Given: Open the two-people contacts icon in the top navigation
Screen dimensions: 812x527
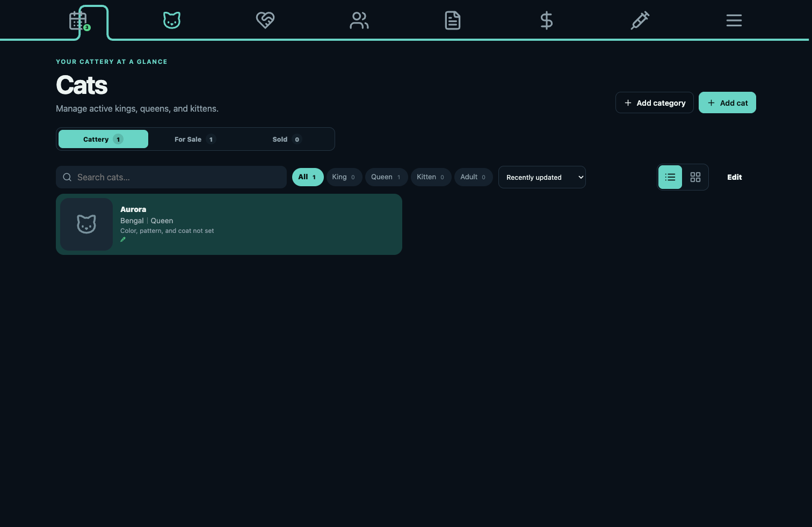Looking at the screenshot, I should 359,20.
